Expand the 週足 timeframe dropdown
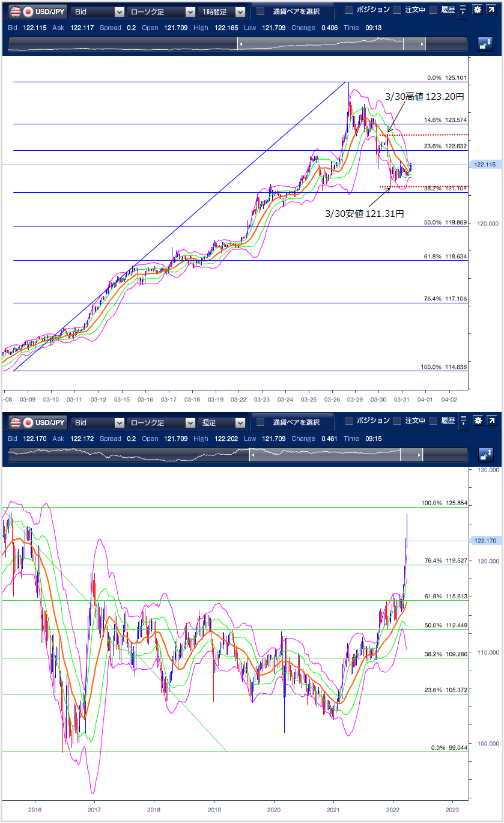Screen dimensions: 504x823 click(223, 422)
